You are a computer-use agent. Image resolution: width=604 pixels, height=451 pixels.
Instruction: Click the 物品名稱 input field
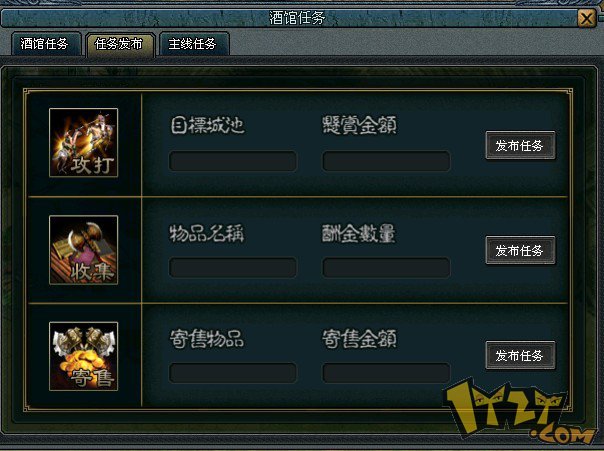(233, 268)
